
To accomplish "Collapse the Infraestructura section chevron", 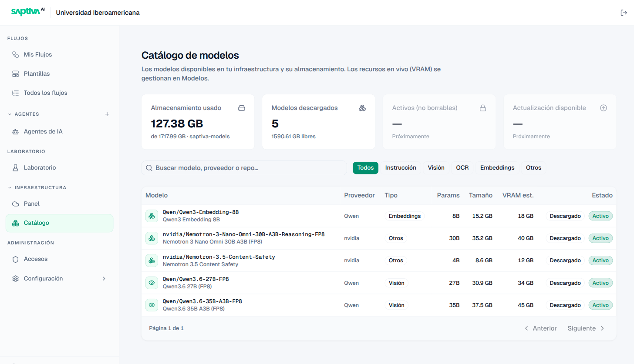I will (10, 188).
